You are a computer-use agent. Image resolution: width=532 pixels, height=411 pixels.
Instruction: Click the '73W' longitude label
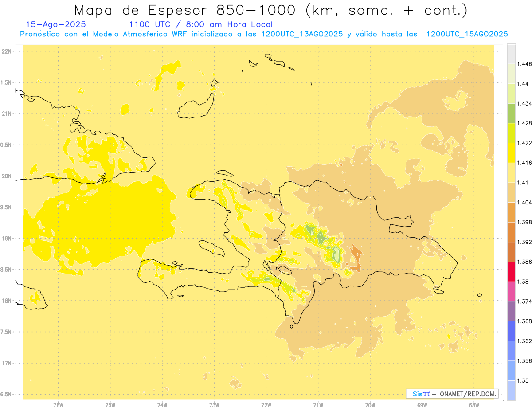tap(214, 405)
